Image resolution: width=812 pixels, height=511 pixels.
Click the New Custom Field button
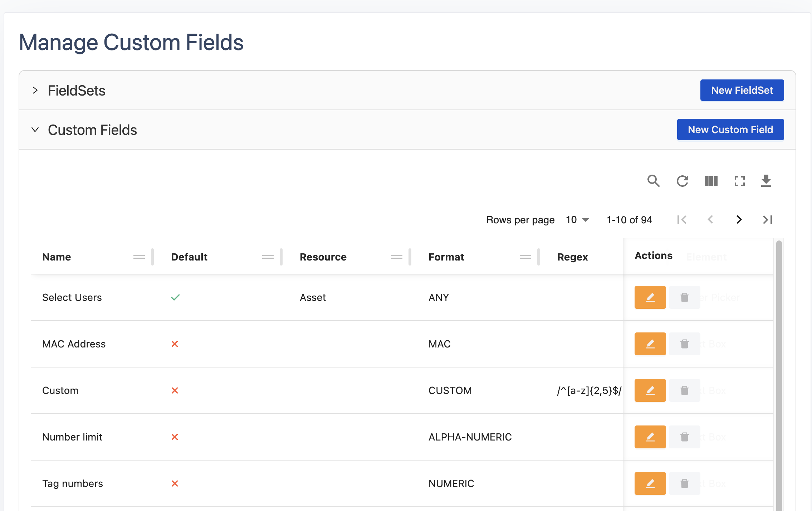730,130
